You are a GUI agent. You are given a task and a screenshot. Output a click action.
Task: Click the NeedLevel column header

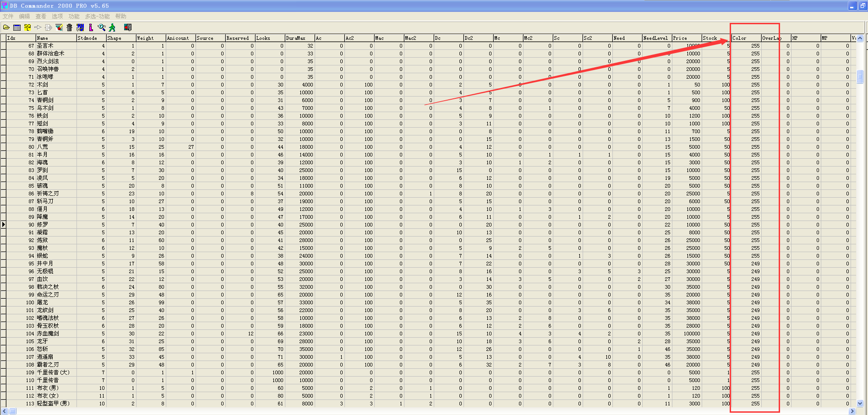click(x=657, y=38)
